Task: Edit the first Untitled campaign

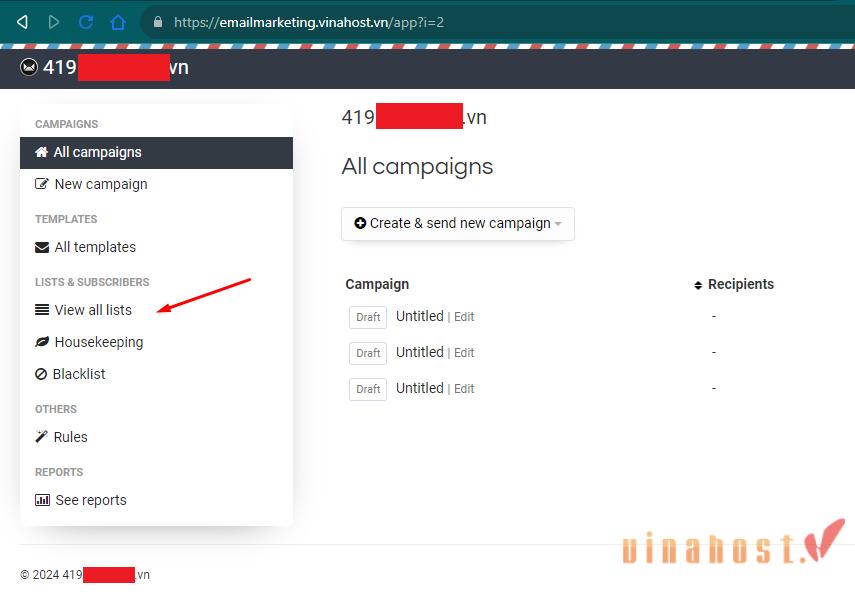Action: (x=464, y=317)
